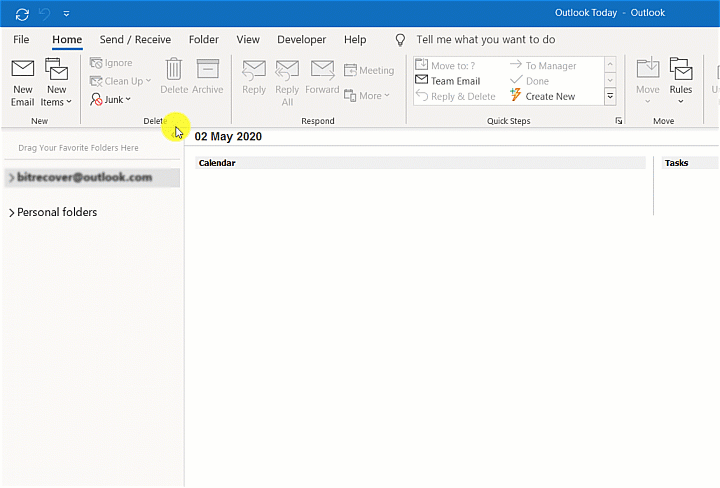Click the Reply icon
The width and height of the screenshot is (720, 488).
[x=254, y=70]
